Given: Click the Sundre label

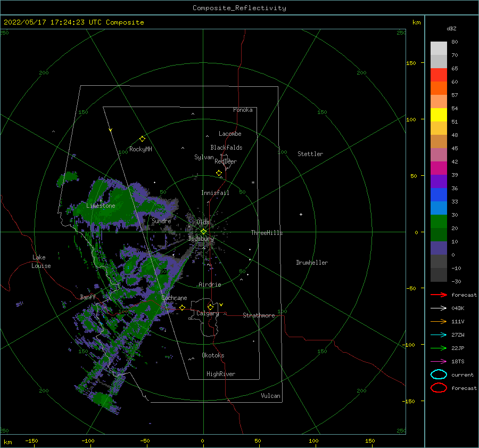Looking at the screenshot, I should (162, 221).
